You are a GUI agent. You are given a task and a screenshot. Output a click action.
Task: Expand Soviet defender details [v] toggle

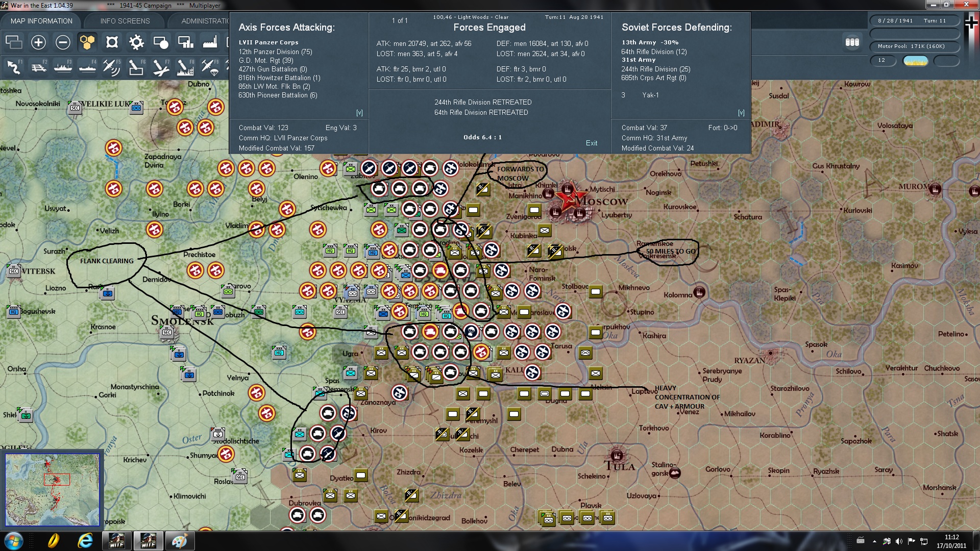741,113
